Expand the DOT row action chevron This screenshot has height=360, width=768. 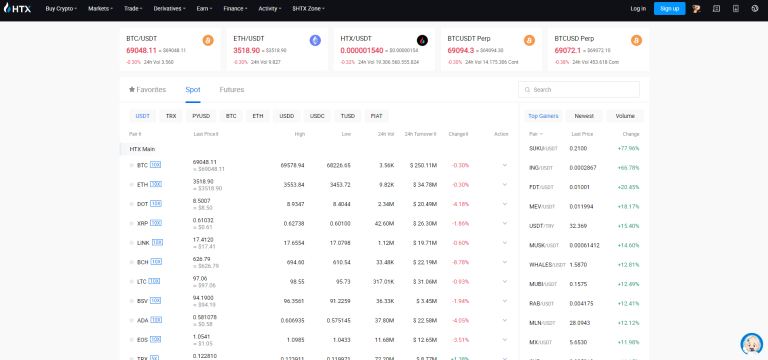(x=505, y=204)
